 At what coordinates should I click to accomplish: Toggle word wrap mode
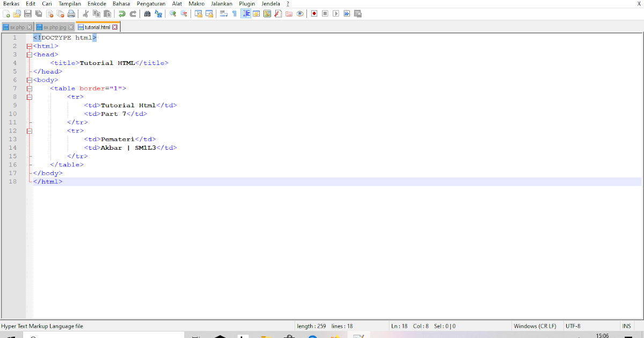point(223,13)
